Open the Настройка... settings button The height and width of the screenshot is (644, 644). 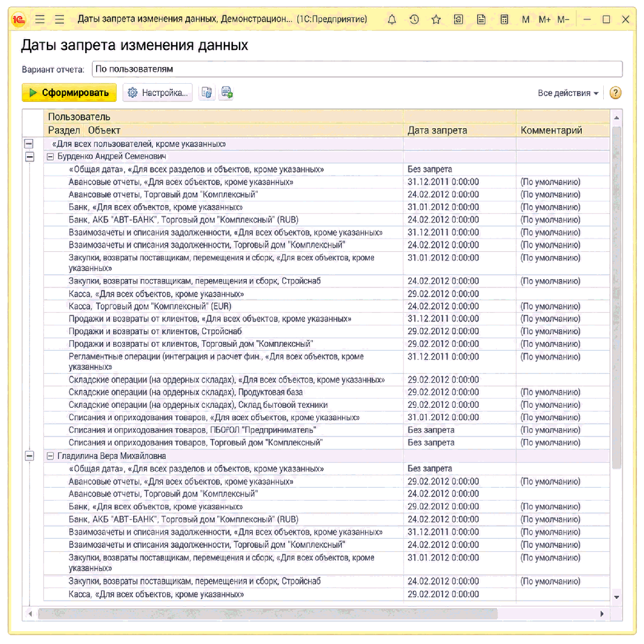click(x=158, y=93)
